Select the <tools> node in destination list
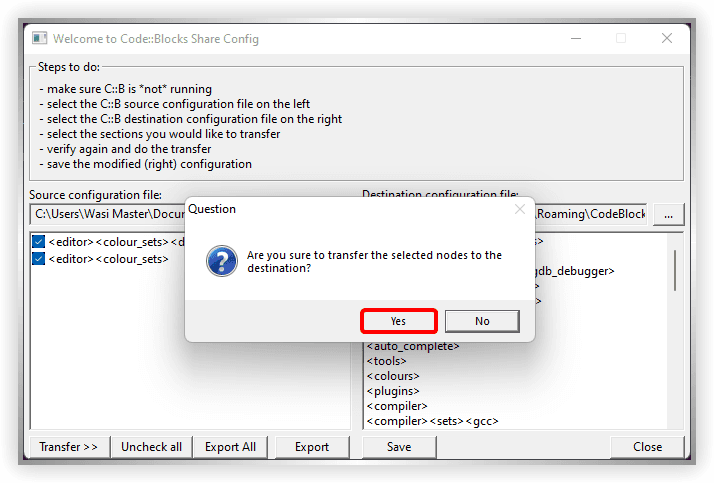714x483 pixels. (387, 361)
